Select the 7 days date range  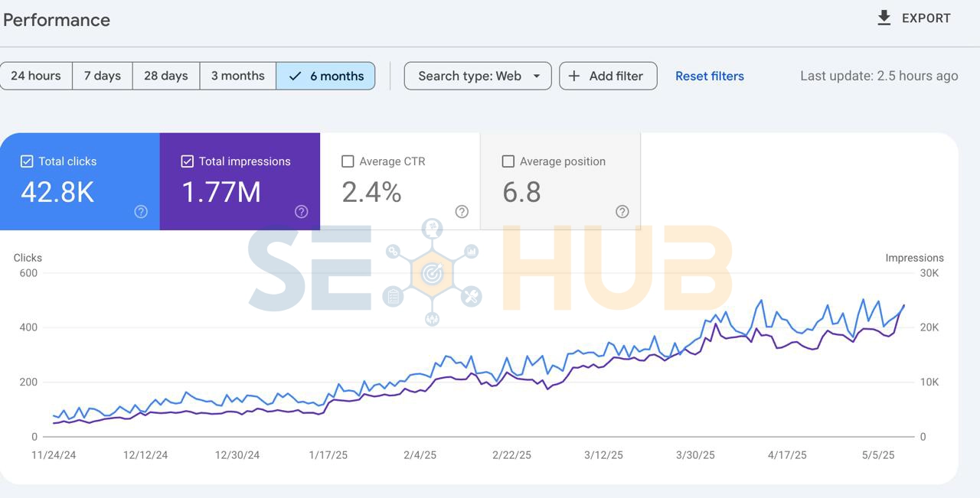pyautogui.click(x=103, y=76)
